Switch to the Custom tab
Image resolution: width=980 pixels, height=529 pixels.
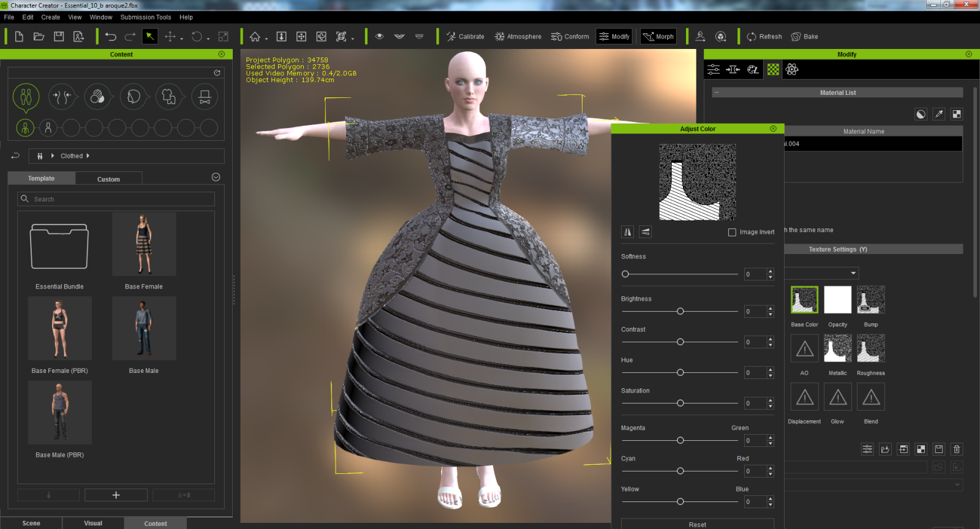coord(108,179)
